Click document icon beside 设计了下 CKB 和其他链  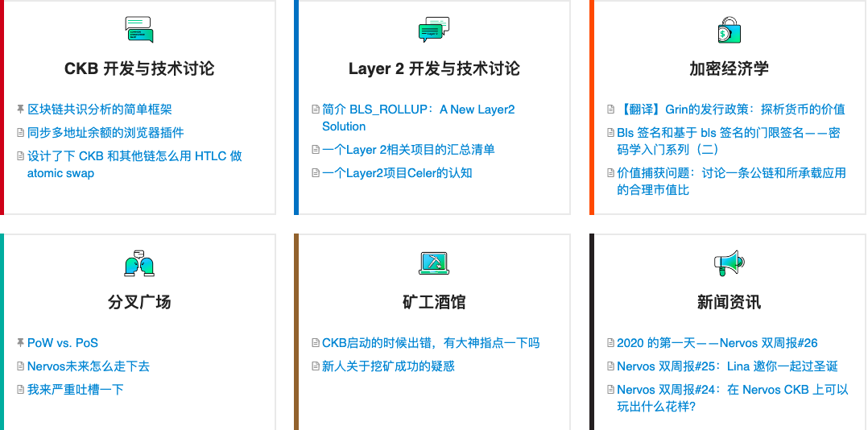click(x=20, y=156)
